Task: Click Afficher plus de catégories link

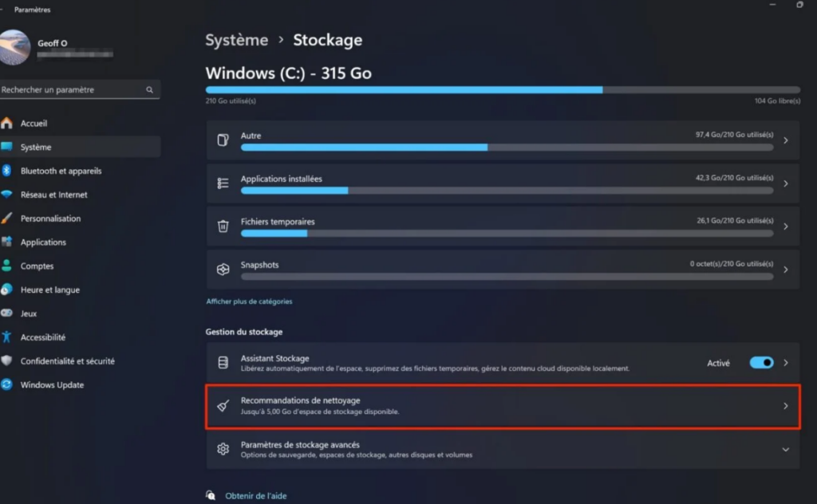Action: 249,301
